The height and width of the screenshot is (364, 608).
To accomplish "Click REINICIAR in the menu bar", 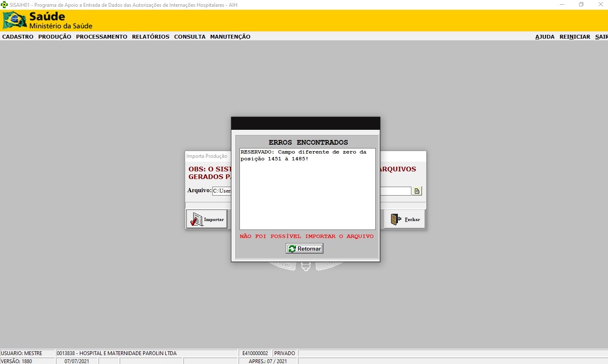I will click(574, 37).
